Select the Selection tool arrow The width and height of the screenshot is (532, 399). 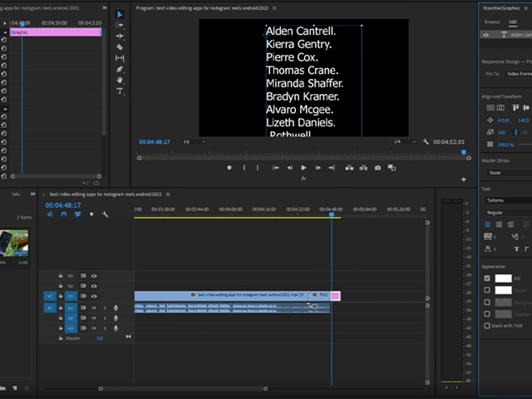(120, 14)
